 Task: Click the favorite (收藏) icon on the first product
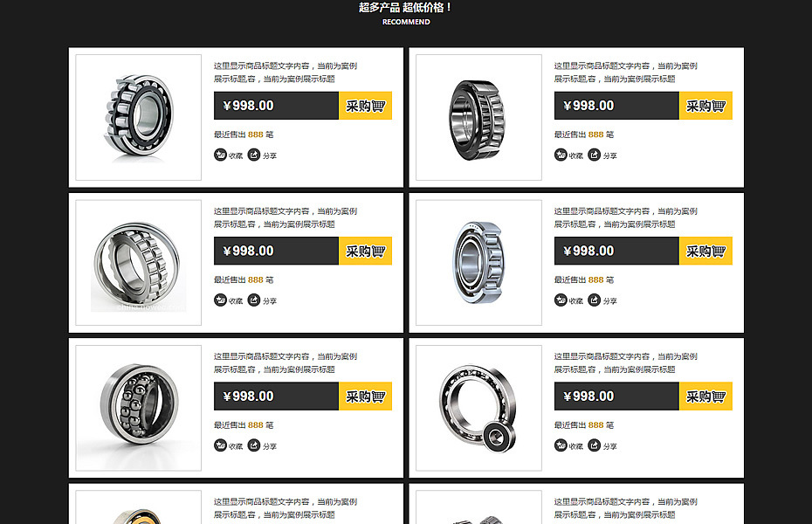click(x=221, y=155)
